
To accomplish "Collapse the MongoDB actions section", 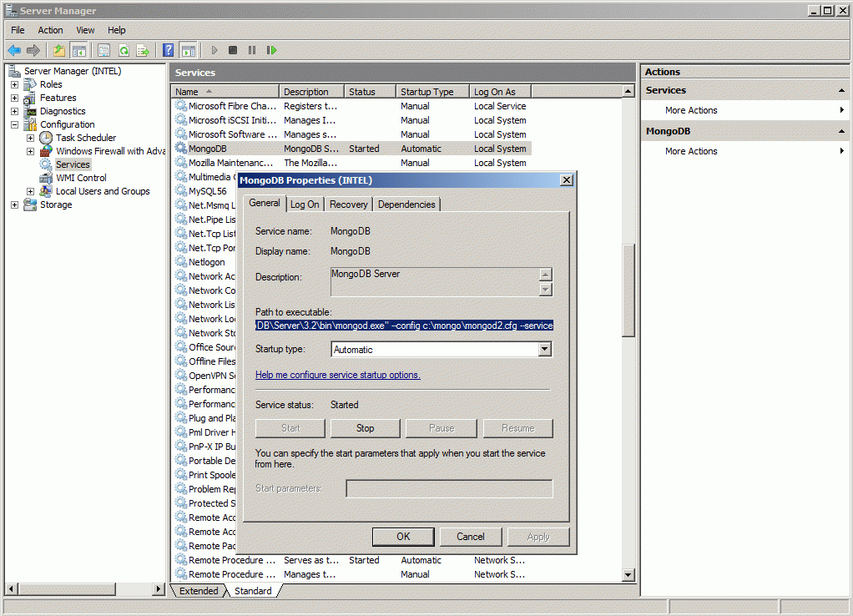I will click(x=841, y=131).
